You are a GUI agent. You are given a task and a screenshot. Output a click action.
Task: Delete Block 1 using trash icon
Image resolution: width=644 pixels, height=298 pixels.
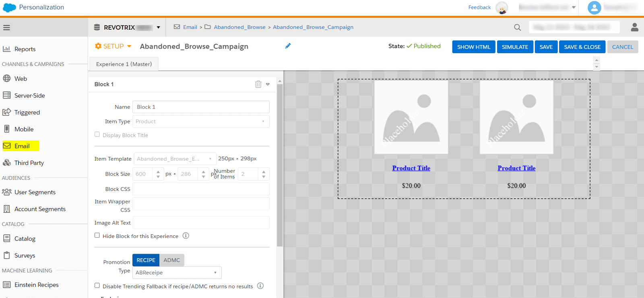pyautogui.click(x=258, y=84)
